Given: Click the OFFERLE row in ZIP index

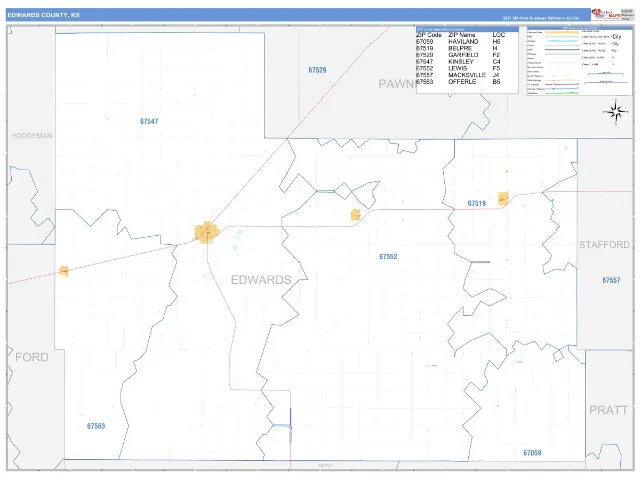Looking at the screenshot, I should (461, 82).
